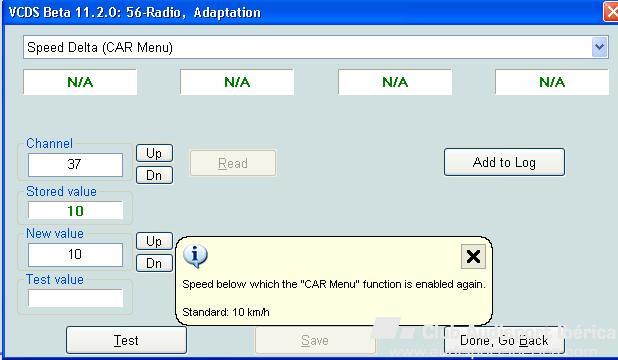Click the first N/A measurement box
The width and height of the screenshot is (618, 360).
(80, 82)
